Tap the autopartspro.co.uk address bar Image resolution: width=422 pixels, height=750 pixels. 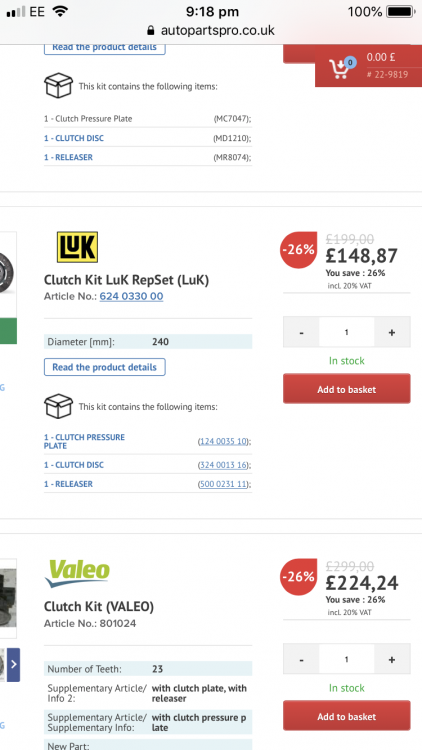[x=211, y=31]
